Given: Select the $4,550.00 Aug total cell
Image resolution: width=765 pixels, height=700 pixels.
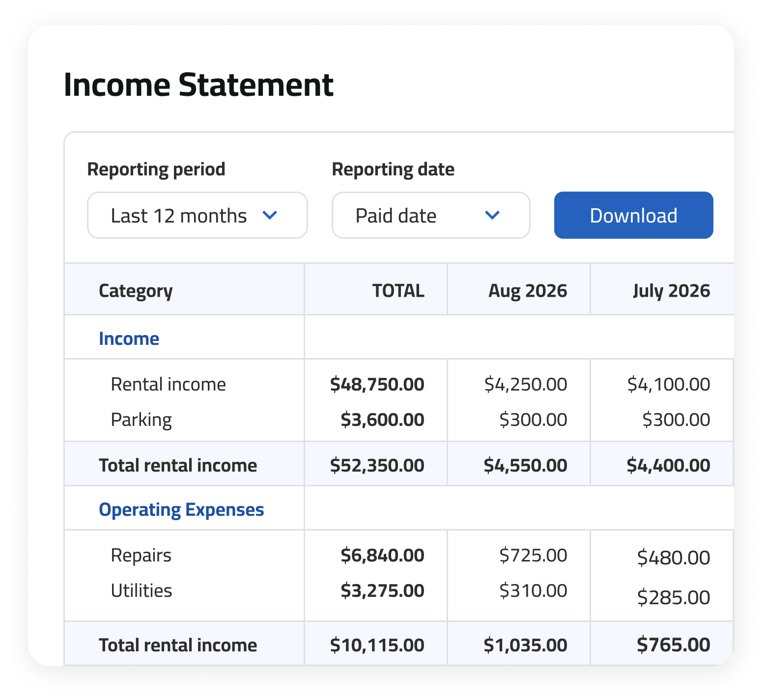Looking at the screenshot, I should [525, 465].
